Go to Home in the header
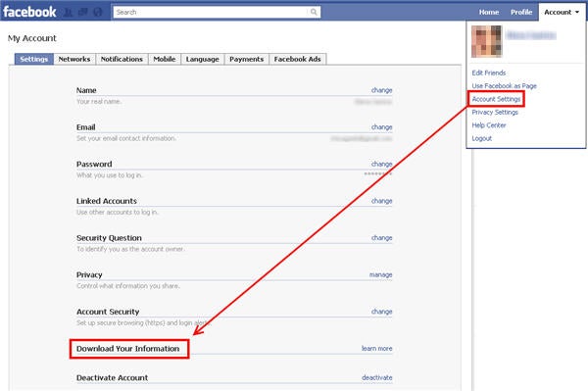 [489, 12]
